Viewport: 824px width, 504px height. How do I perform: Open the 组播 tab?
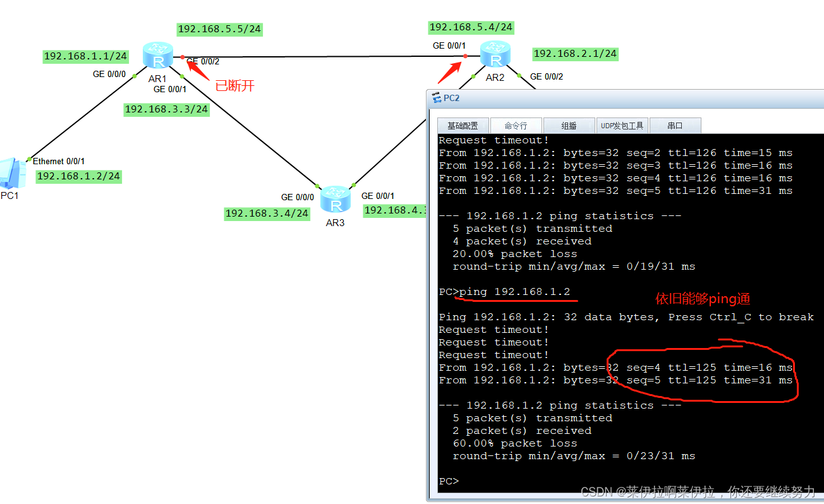[569, 126]
